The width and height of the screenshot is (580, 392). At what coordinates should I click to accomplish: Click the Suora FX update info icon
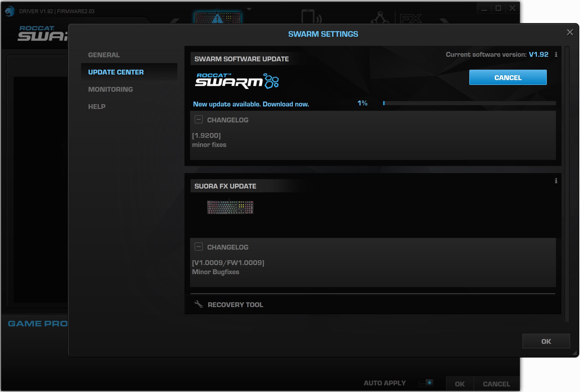[x=556, y=181]
